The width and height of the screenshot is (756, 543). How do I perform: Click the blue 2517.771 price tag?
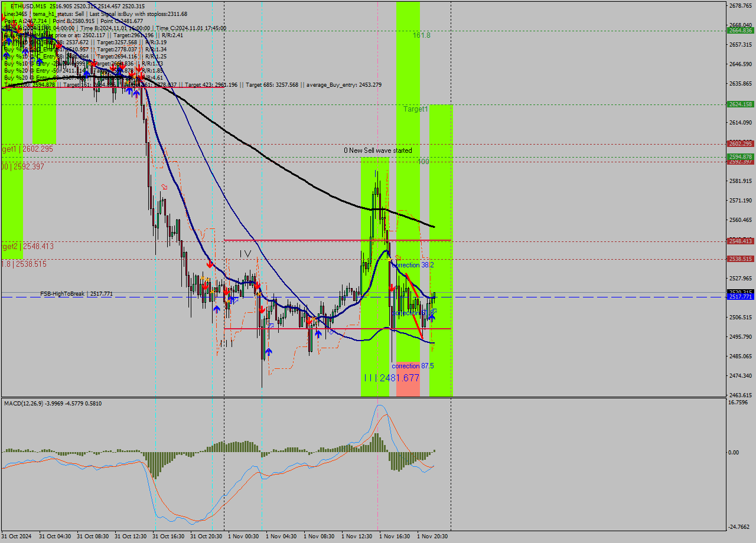point(739,297)
